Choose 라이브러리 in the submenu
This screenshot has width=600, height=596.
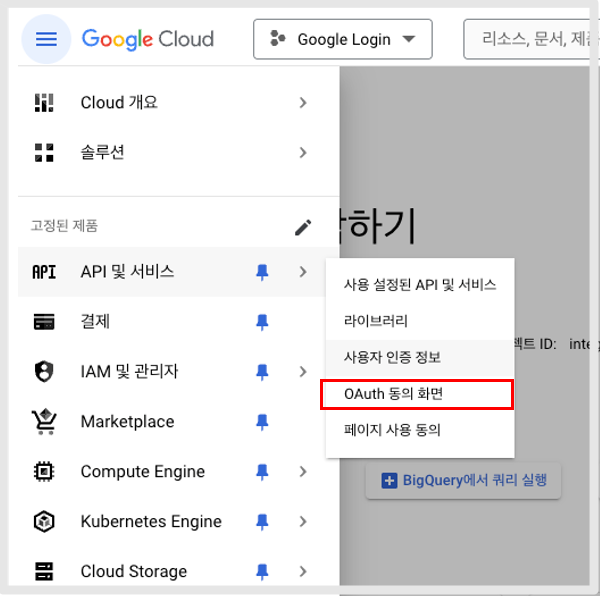(x=420, y=321)
